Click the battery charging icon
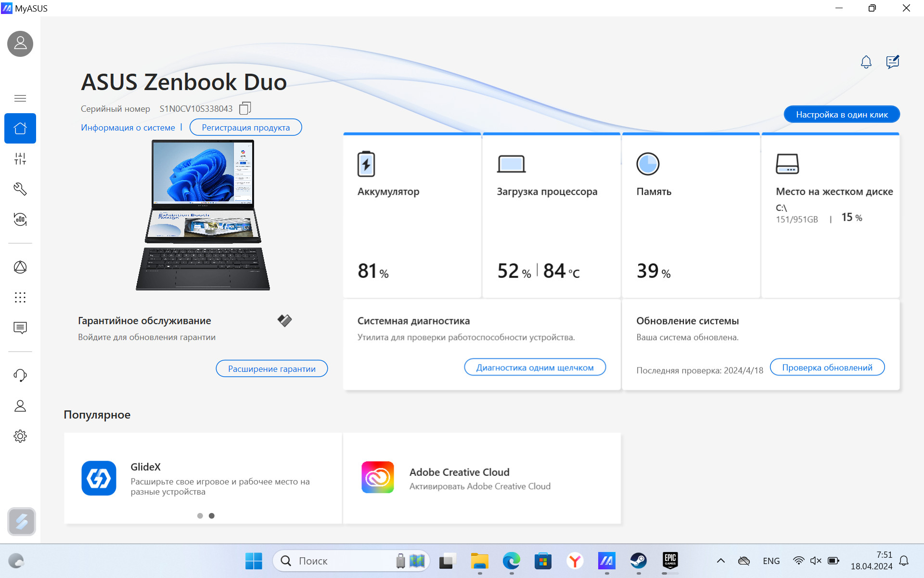 click(x=366, y=164)
